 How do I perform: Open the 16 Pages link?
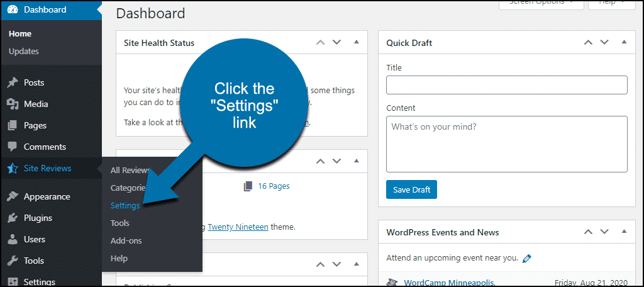tap(274, 186)
